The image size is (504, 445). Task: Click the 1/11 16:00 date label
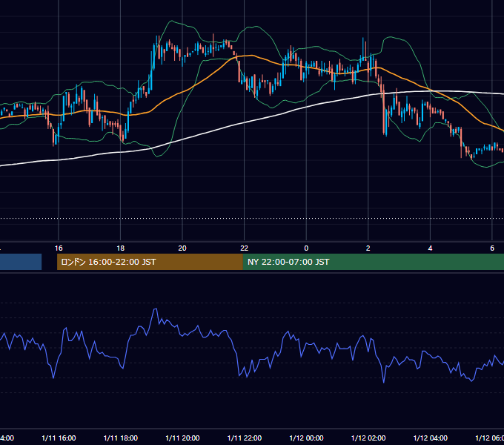click(59, 438)
